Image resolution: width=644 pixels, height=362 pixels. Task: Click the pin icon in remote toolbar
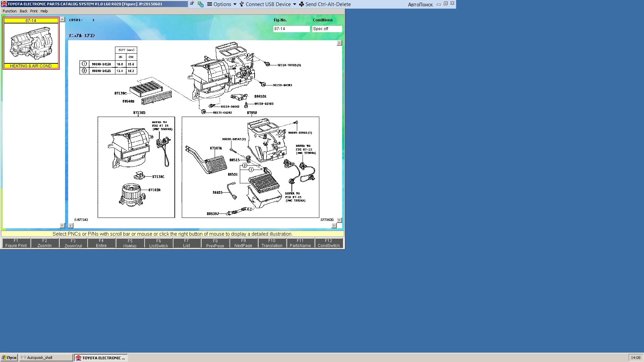tap(192, 4)
